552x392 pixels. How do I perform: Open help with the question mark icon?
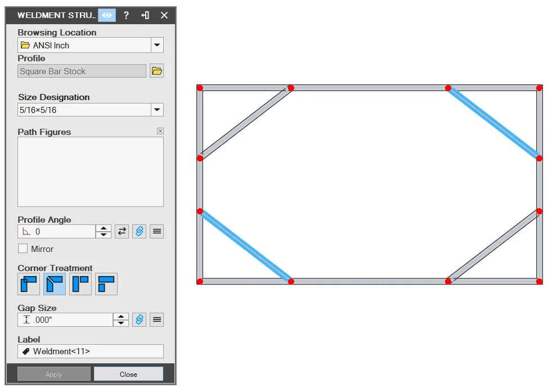(126, 15)
